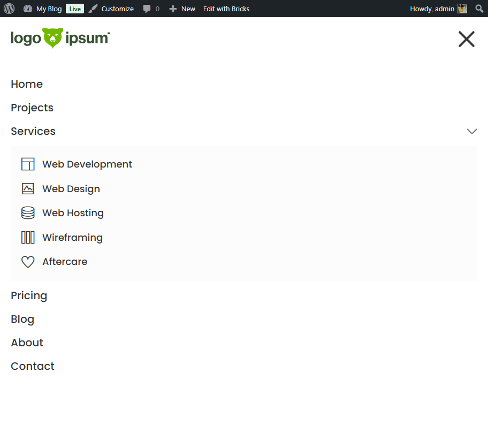The width and height of the screenshot is (488, 448).
Task: Click the Web Design image icon
Action: click(28, 189)
